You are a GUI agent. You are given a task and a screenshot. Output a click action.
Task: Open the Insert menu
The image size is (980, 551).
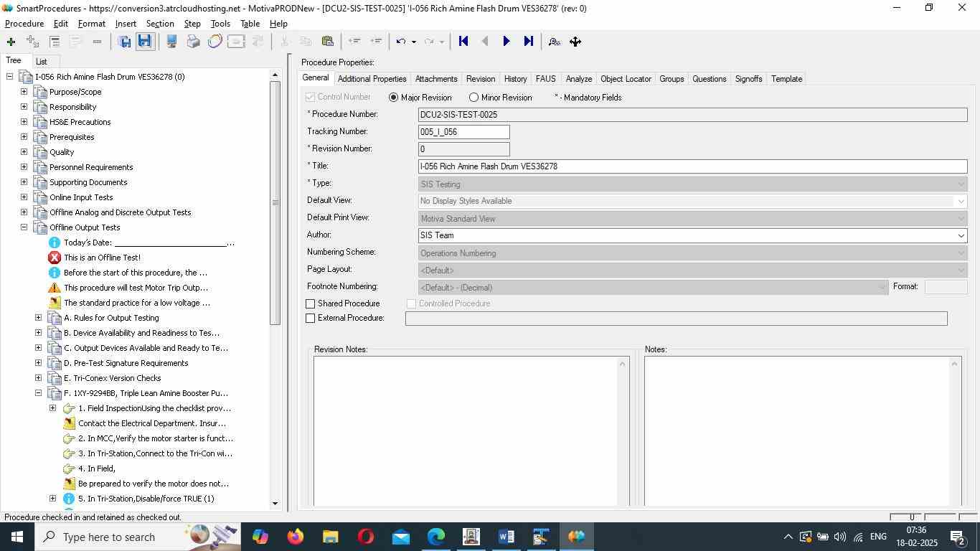pyautogui.click(x=126, y=24)
